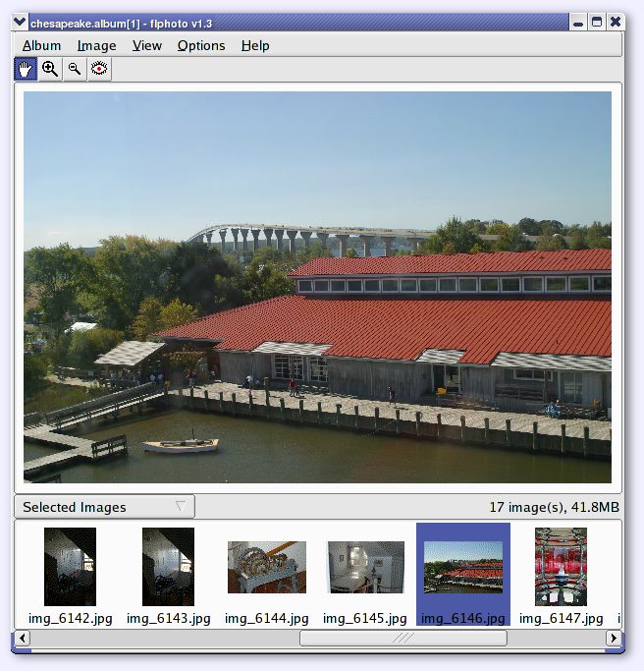
Task: Select the hand pan tool
Action: pyautogui.click(x=26, y=69)
